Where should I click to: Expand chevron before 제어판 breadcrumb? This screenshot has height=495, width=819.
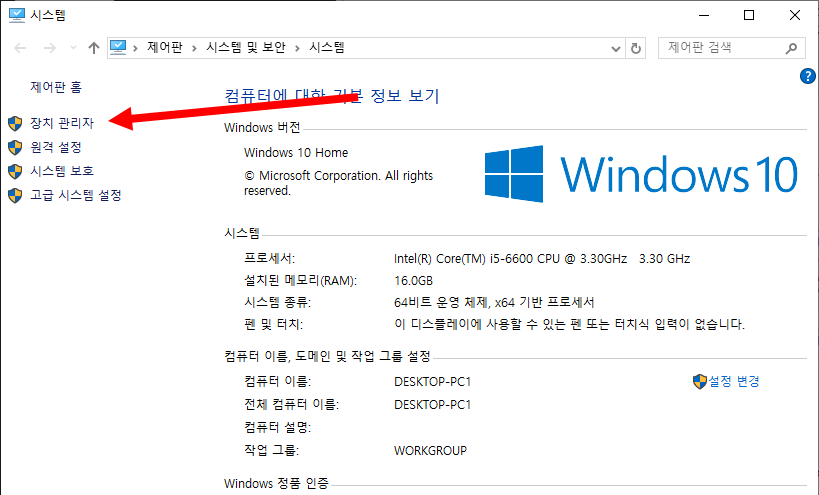tap(135, 49)
